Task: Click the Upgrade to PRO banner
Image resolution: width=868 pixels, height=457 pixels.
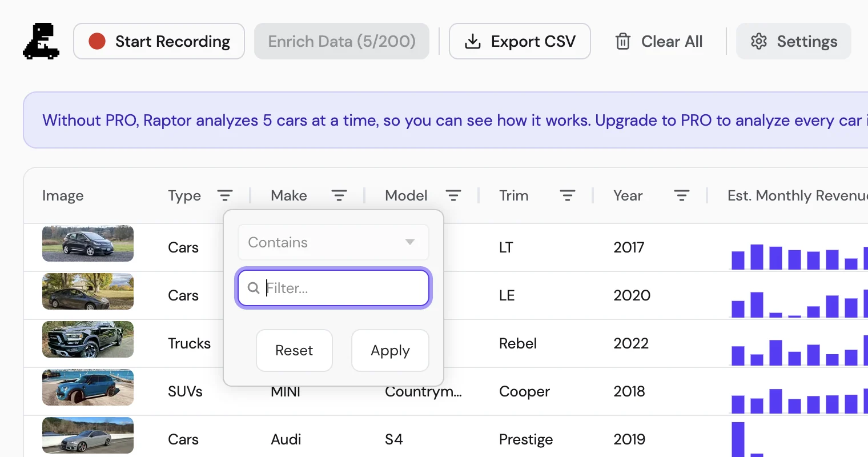Action: [445, 120]
